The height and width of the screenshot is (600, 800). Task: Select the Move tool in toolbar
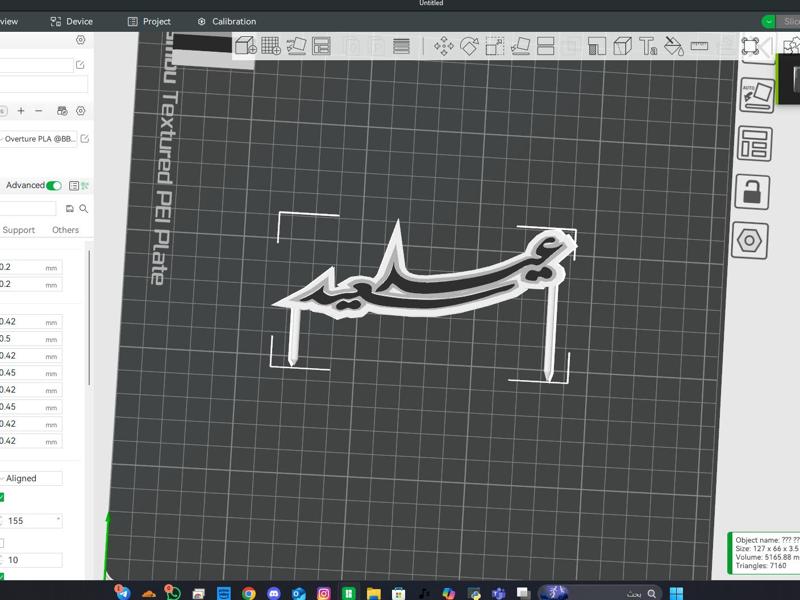[x=443, y=46]
